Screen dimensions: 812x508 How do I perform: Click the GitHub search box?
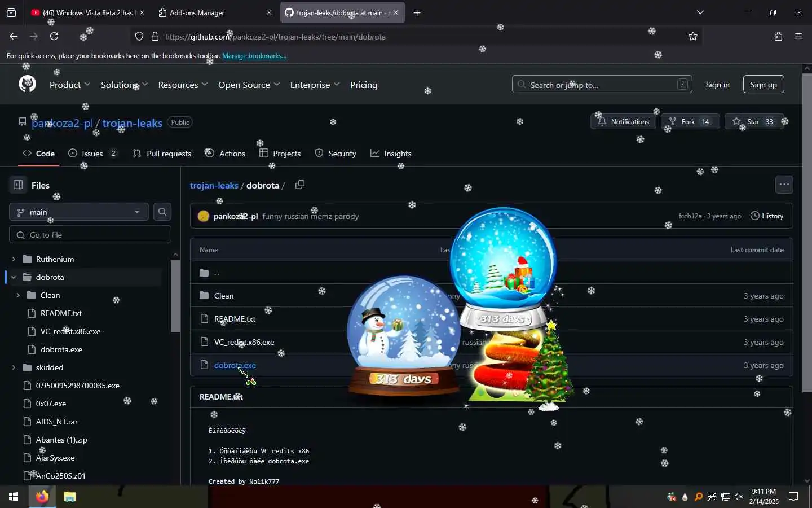pos(602,85)
